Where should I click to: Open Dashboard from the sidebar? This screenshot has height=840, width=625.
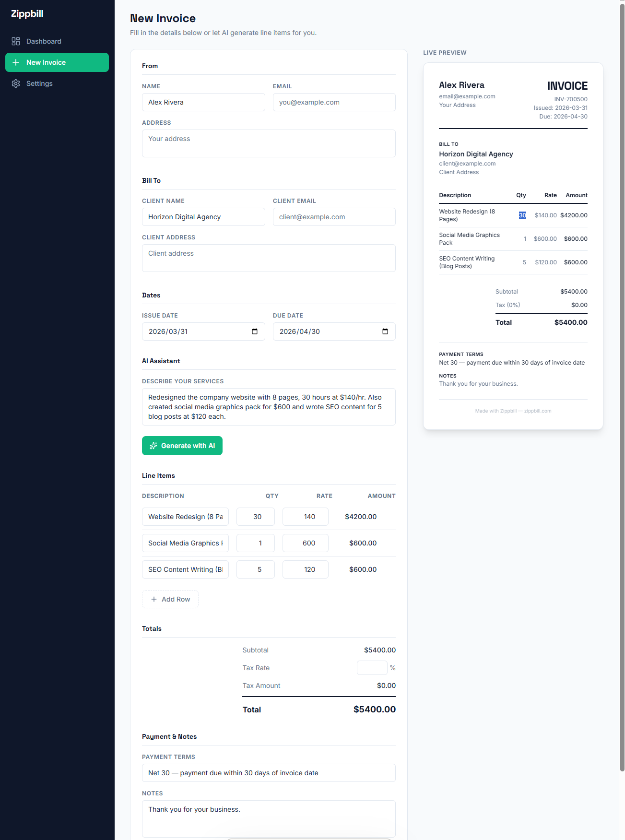57,41
